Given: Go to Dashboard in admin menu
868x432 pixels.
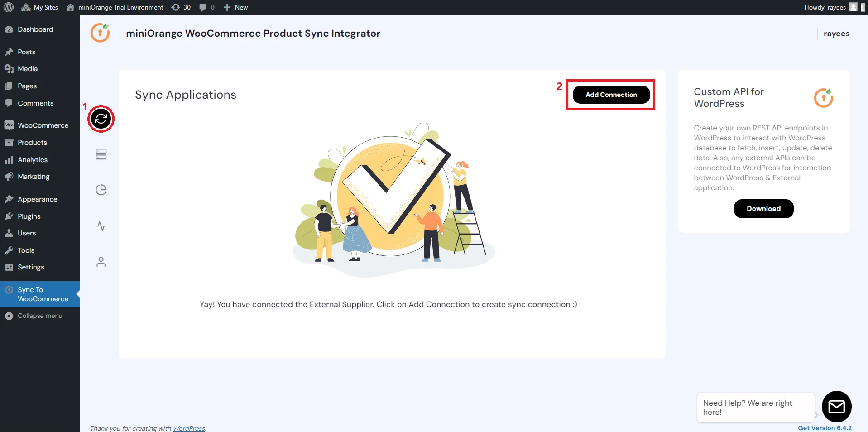Looking at the screenshot, I should [x=40, y=29].
